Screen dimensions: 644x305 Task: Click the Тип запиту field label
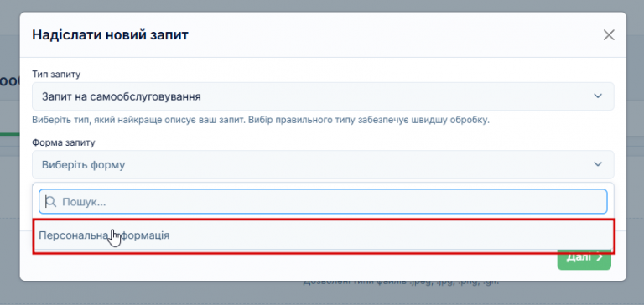(x=56, y=75)
